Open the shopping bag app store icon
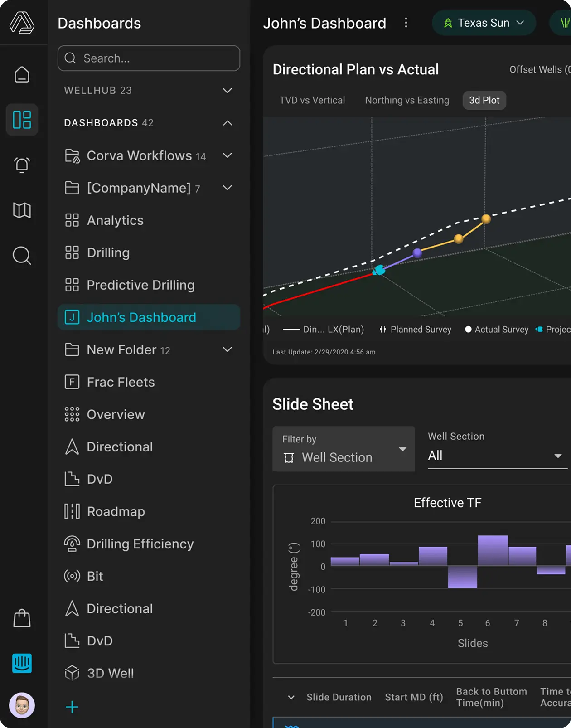 (22, 618)
